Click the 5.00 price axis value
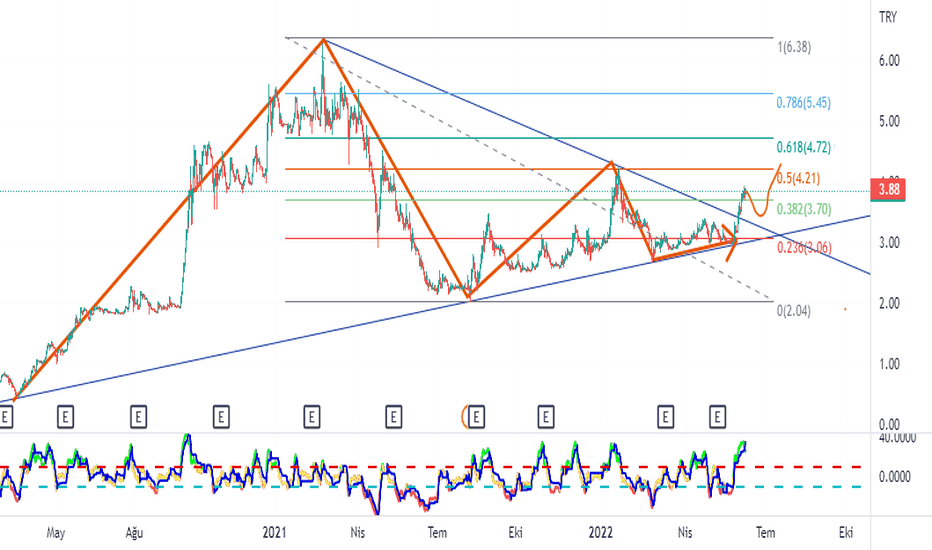 (889, 121)
